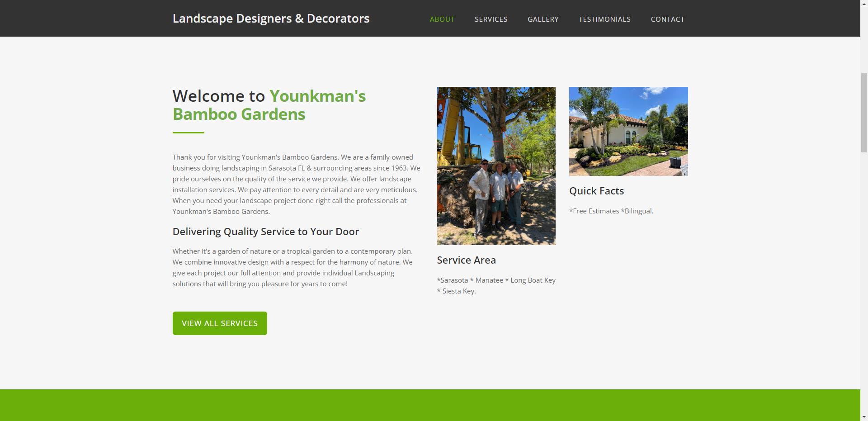Click the green banner section at page bottom
Screen dimensions: 868x421
(429, 405)
